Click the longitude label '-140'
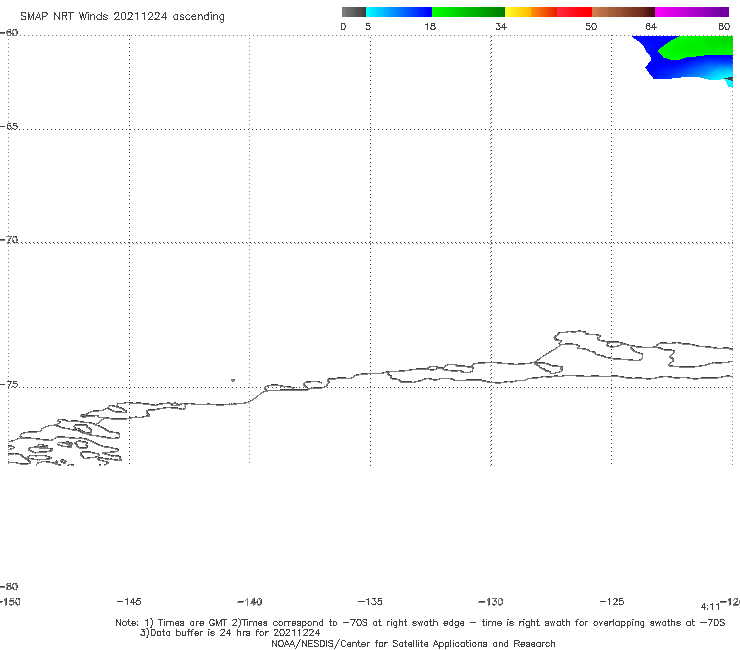The width and height of the screenshot is (740, 650). coord(250,602)
